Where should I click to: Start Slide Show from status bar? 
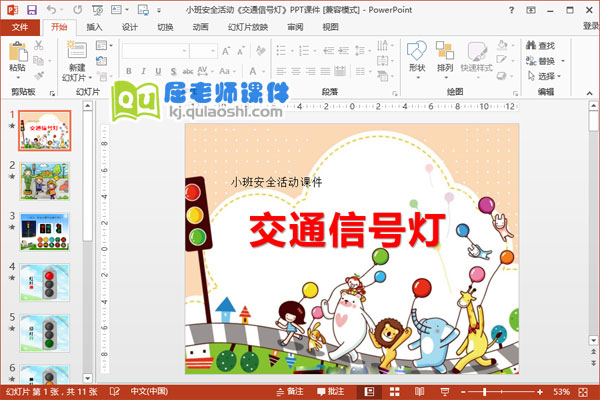tap(445, 392)
